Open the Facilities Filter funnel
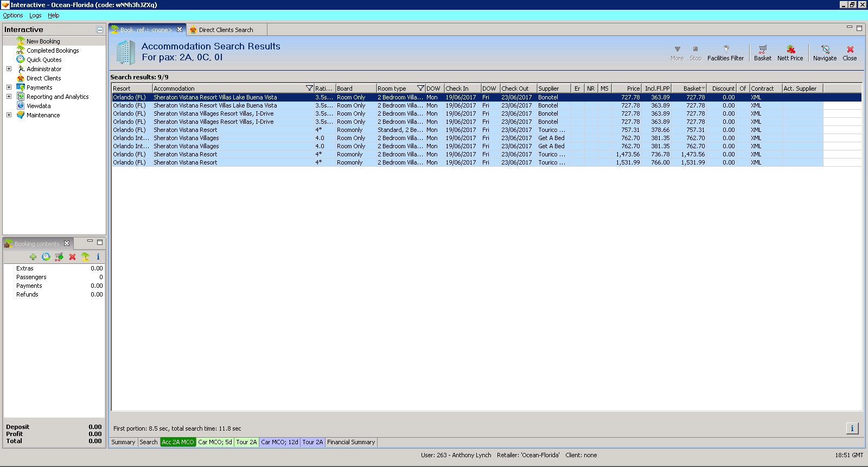This screenshot has width=868, height=467. point(726,49)
